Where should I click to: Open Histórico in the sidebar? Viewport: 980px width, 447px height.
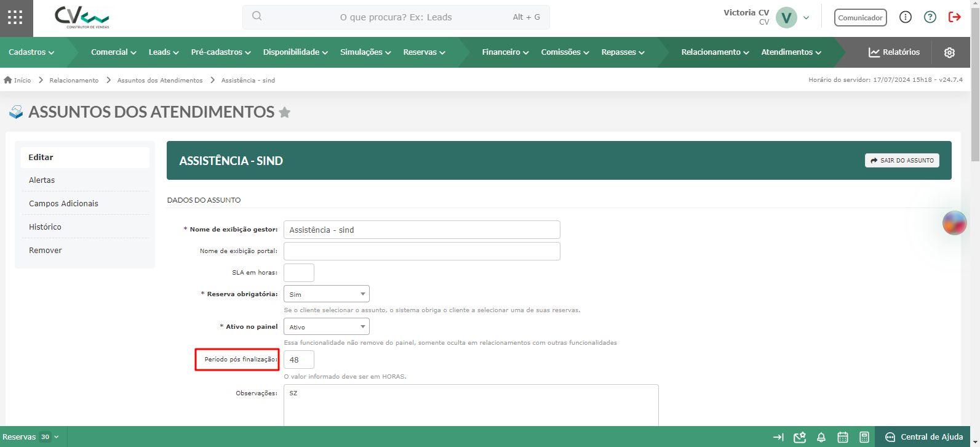coord(85,227)
